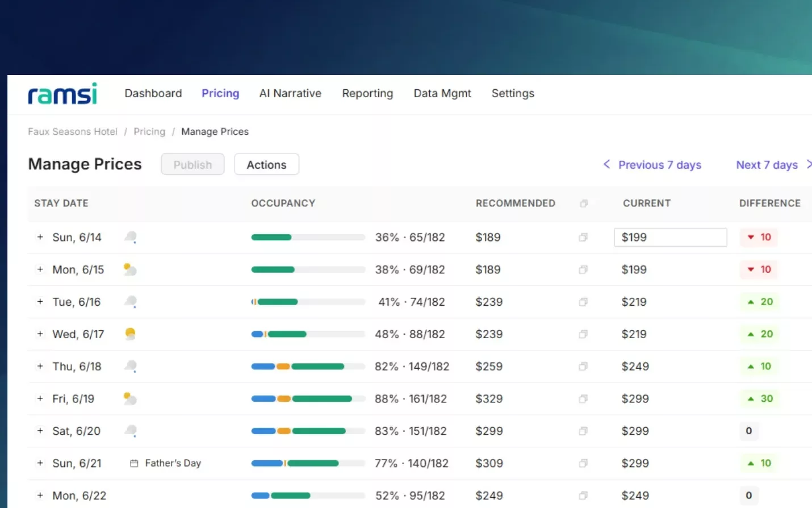Click the ramsi logo
This screenshot has width=812, height=508.
click(62, 94)
